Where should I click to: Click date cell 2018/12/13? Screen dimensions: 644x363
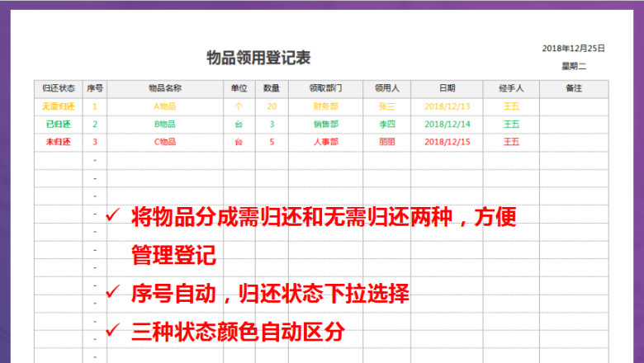(x=447, y=106)
